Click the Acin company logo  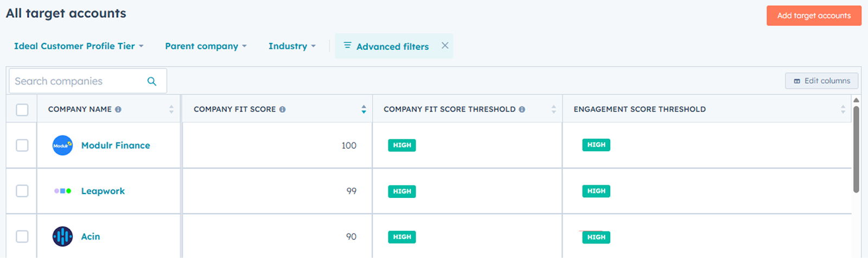(62, 236)
